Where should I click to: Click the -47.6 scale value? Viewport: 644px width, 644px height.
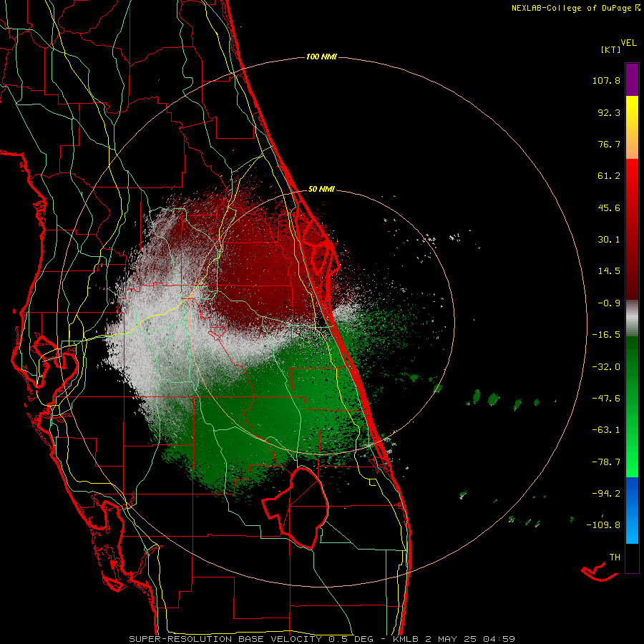pyautogui.click(x=606, y=399)
